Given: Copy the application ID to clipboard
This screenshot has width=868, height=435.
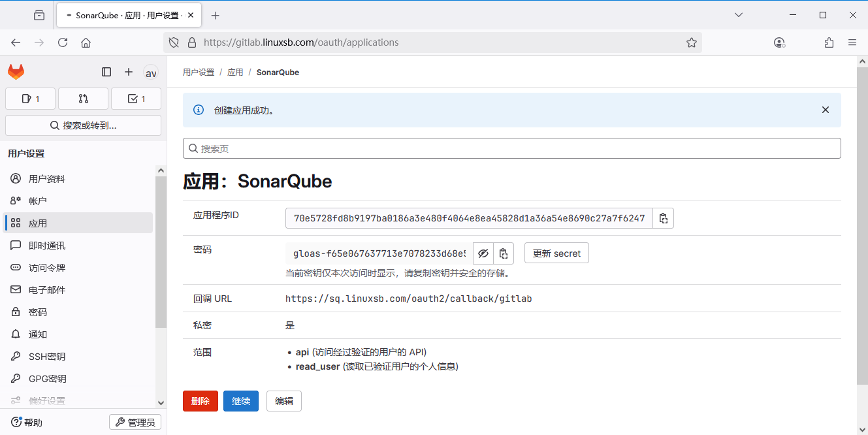Looking at the screenshot, I should [663, 218].
